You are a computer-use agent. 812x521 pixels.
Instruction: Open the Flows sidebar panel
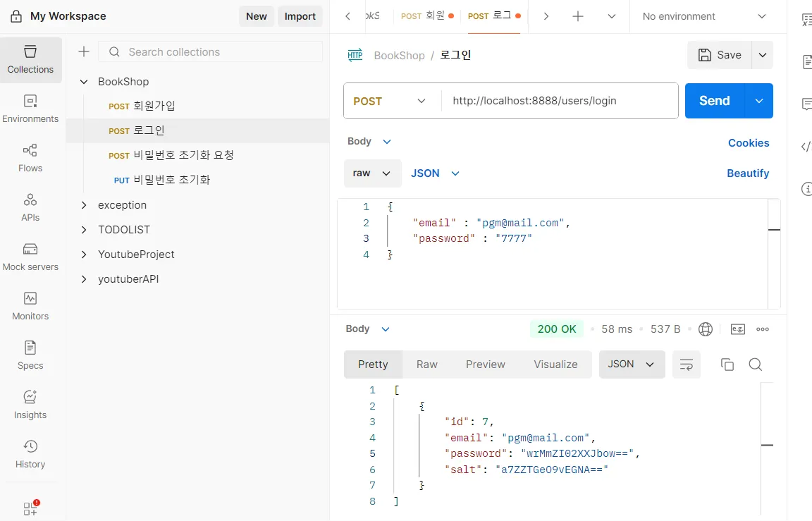(30, 158)
